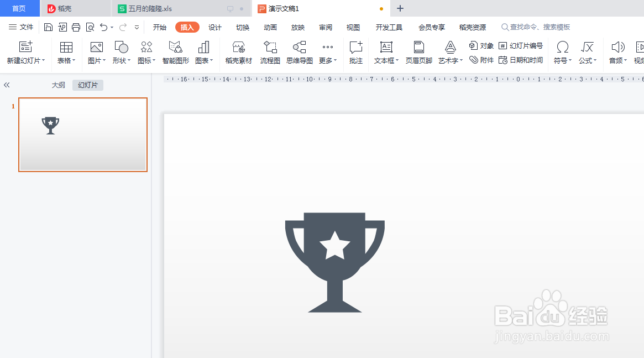644x358 pixels.
Task: Switch panel to 大纲 outline view
Action: (x=59, y=85)
